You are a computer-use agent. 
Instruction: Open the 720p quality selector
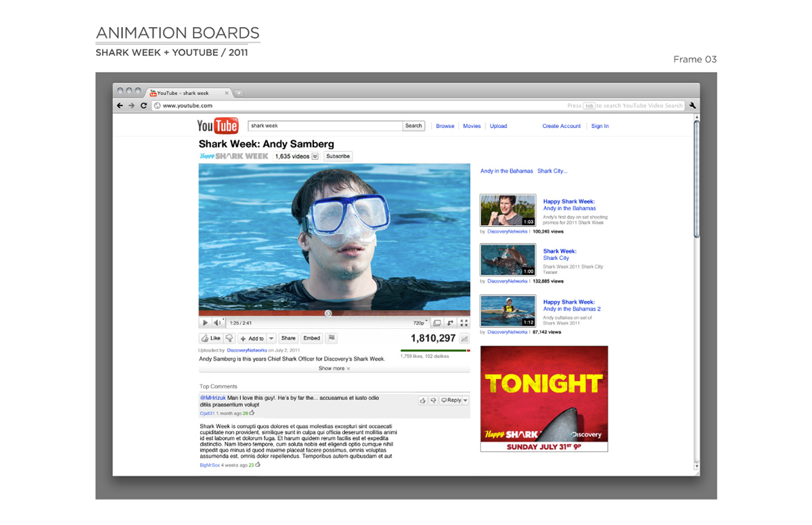click(x=420, y=323)
